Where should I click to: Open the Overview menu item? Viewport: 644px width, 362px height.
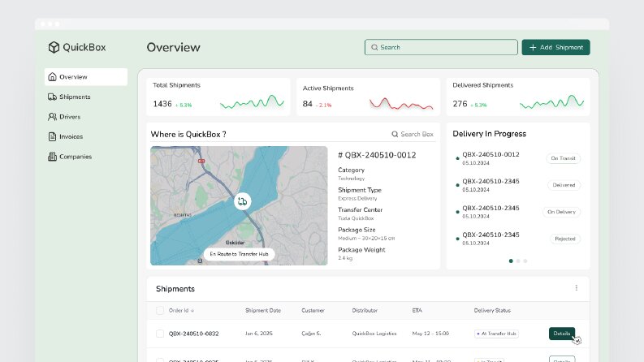point(86,77)
